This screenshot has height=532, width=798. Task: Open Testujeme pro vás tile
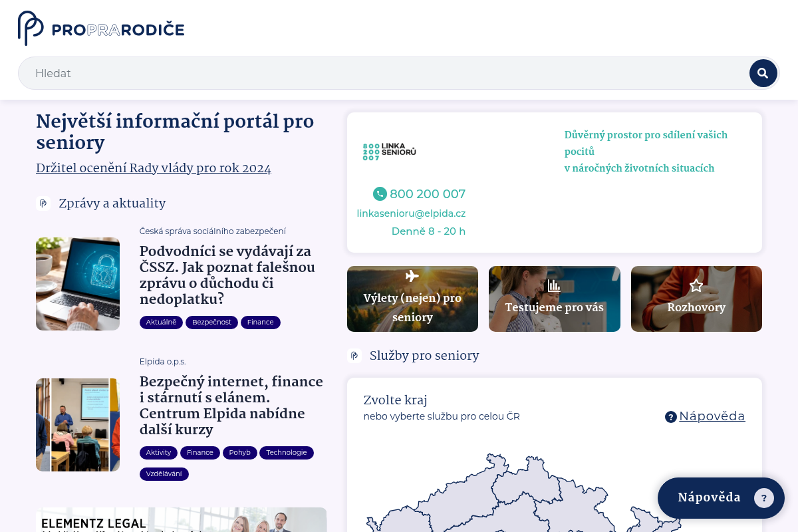pos(555,299)
